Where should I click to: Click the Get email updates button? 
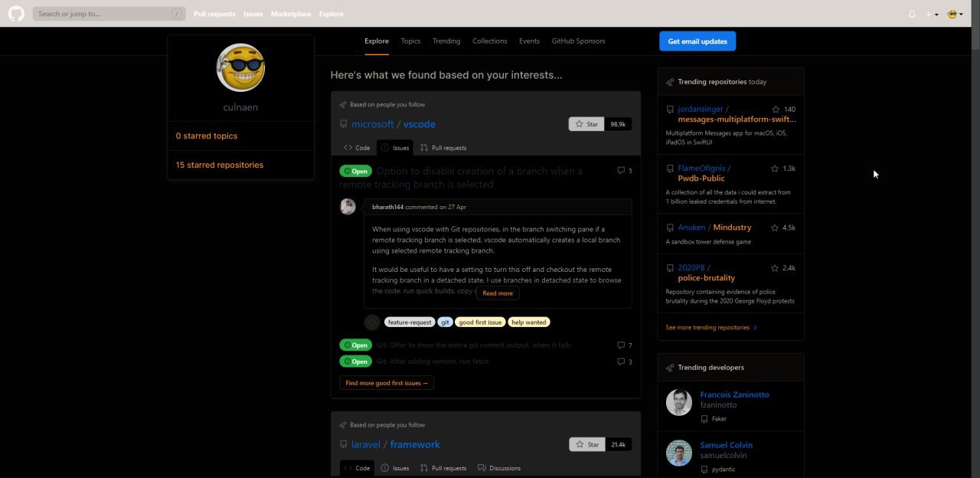click(697, 41)
